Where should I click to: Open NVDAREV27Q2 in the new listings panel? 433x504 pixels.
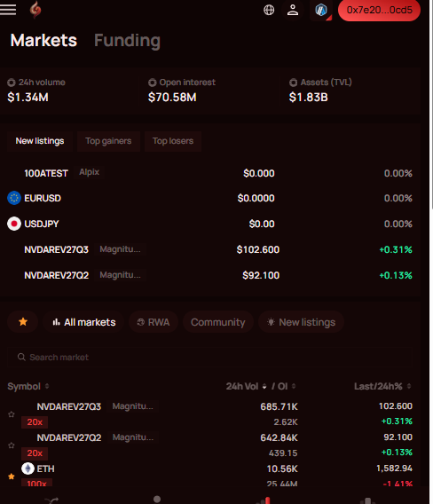209,275
